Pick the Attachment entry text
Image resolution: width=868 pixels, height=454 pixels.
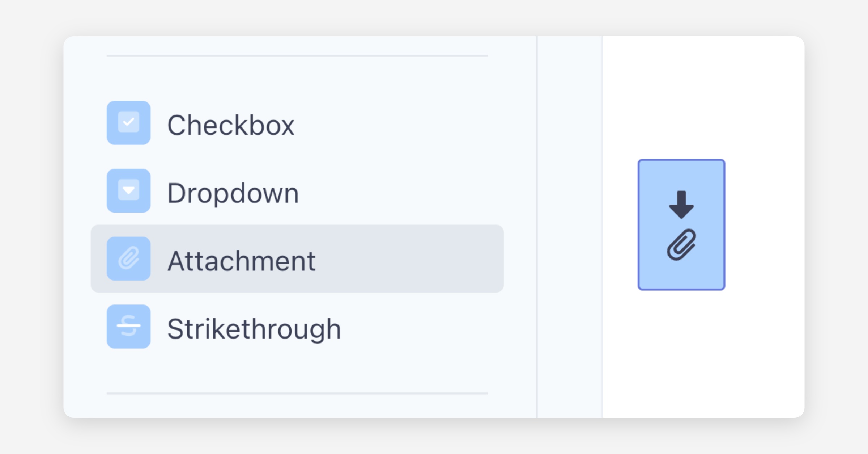tap(241, 261)
